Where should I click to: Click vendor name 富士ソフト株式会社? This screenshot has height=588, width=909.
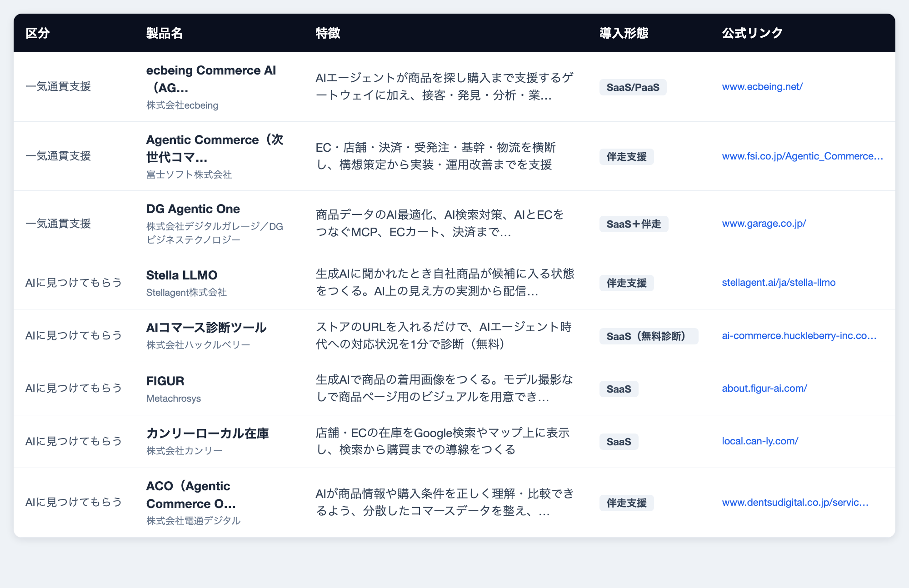coord(189,175)
